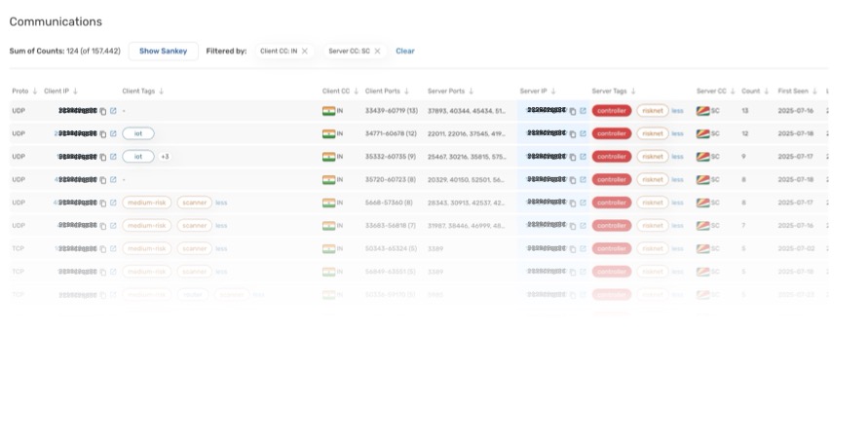Screen dimensions: 868x442
Task: Copy client IP in the count 9 row
Action: tap(103, 157)
